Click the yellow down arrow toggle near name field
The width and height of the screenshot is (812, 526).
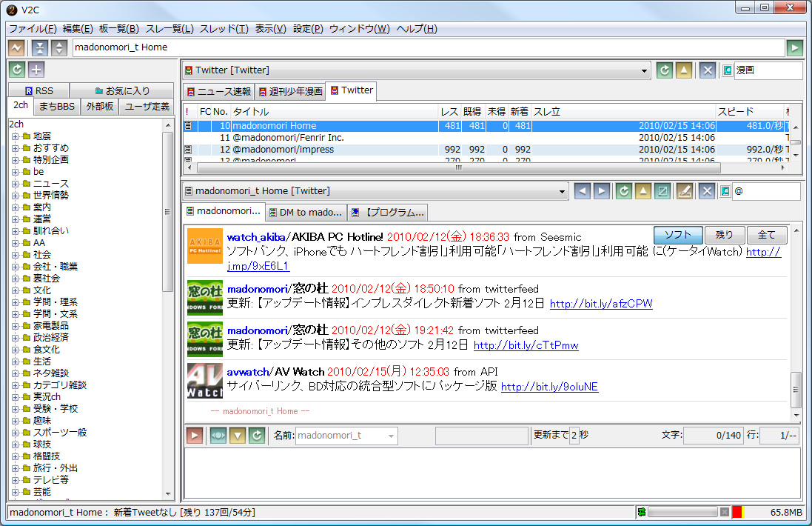(236, 436)
